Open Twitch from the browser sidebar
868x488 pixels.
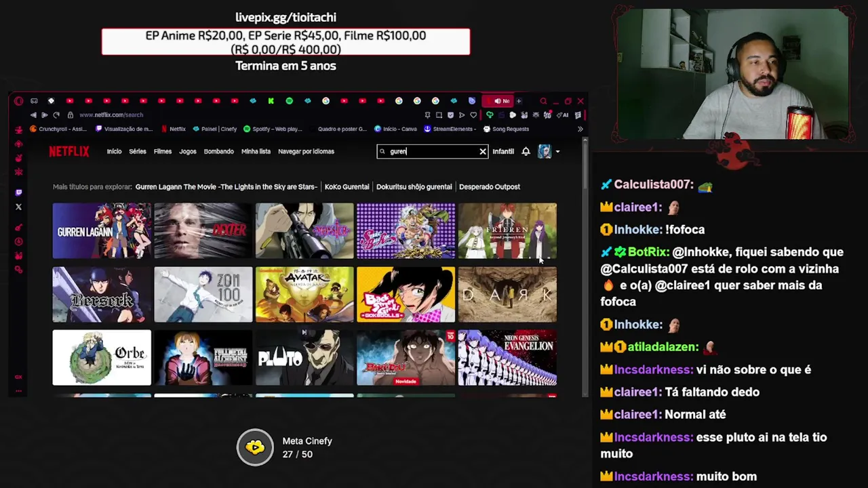(x=18, y=192)
